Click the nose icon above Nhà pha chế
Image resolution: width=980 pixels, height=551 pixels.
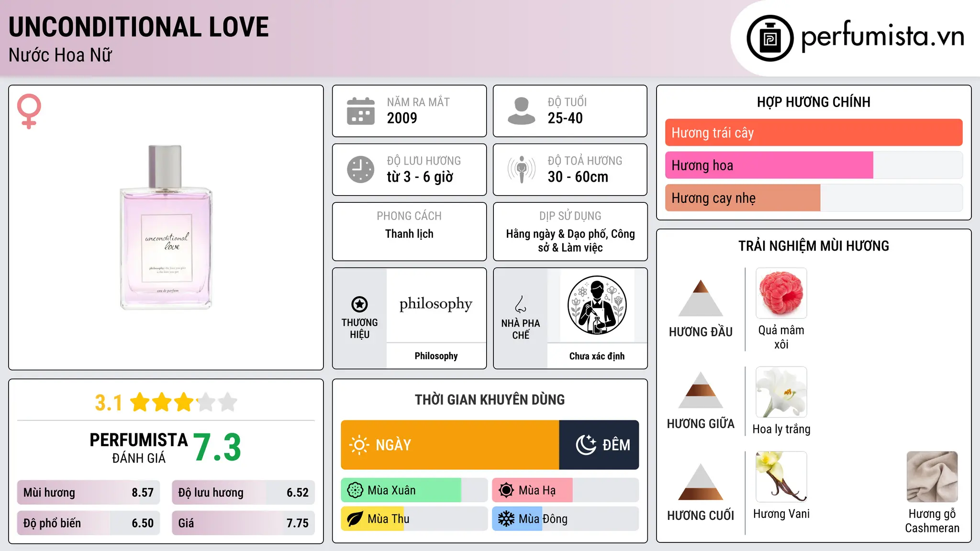[521, 304]
